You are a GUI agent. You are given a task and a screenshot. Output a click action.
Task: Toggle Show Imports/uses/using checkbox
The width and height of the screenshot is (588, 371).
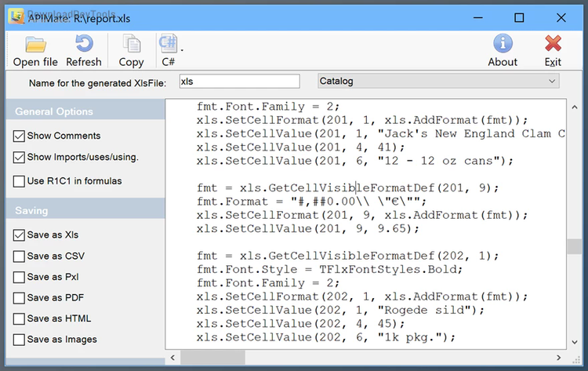(x=19, y=157)
